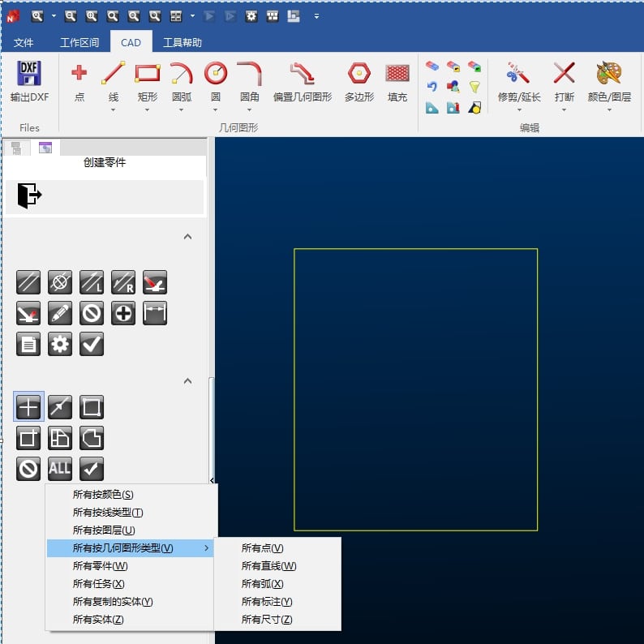
Task: Expand the 矩形 rectangle dropdown arrow
Action: click(x=147, y=109)
